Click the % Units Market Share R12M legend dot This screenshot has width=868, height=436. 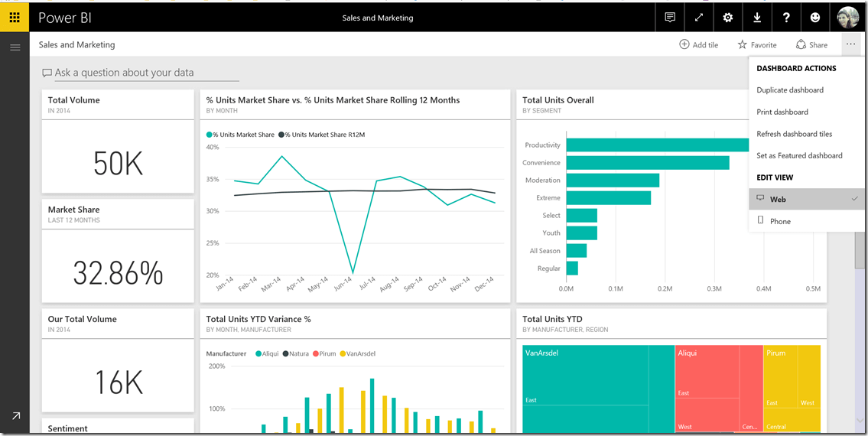(281, 135)
